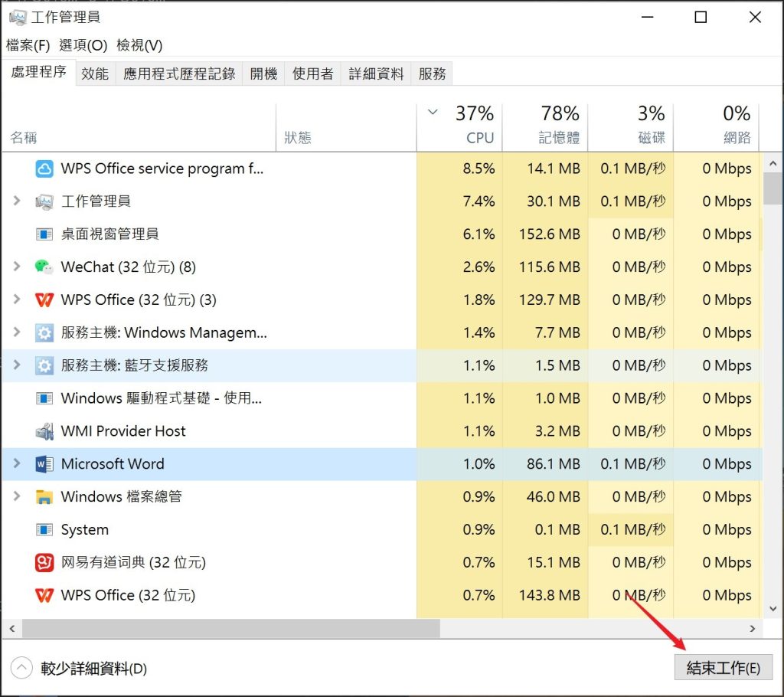This screenshot has height=697, width=784.
Task: Expand the WeChat (32 位元) process group
Action: (x=17, y=267)
